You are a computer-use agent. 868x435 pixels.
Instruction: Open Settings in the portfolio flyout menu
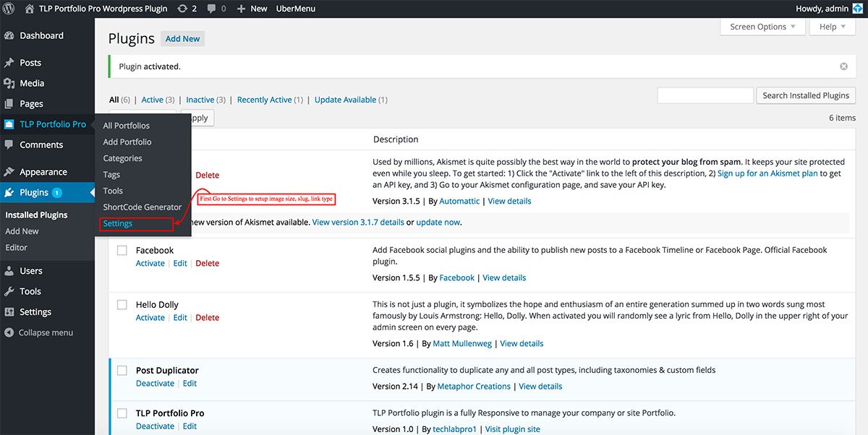tap(118, 223)
